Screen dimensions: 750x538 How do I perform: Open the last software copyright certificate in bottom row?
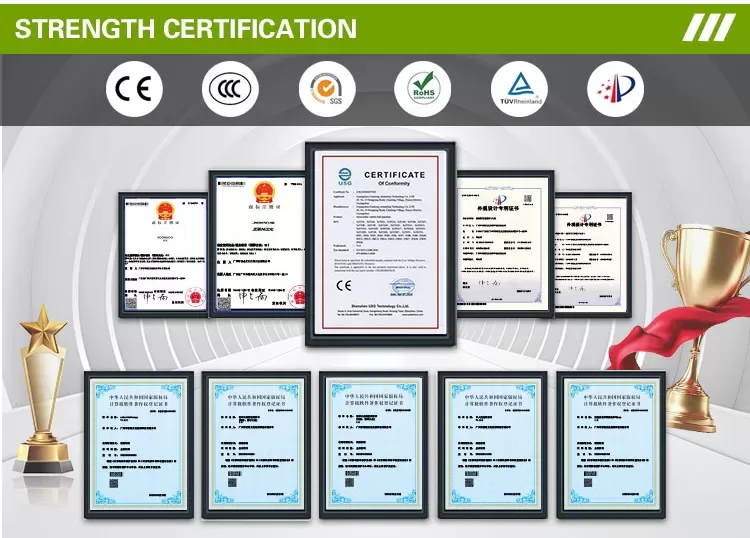point(611,445)
